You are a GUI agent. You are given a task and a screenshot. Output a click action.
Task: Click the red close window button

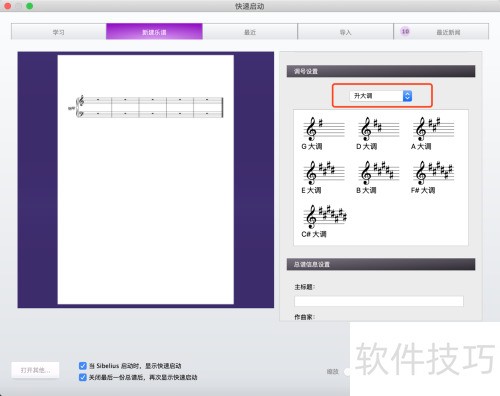click(7, 6)
